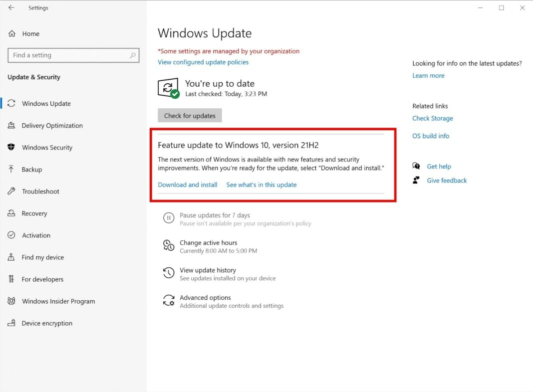Select the Troubleshoot wrench icon
This screenshot has height=392, width=533.
click(11, 191)
